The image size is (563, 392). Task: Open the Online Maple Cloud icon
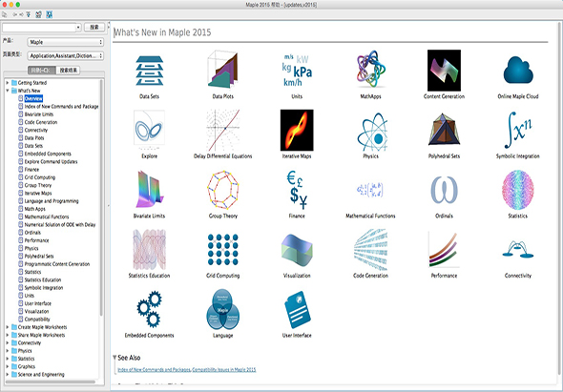tap(518, 70)
